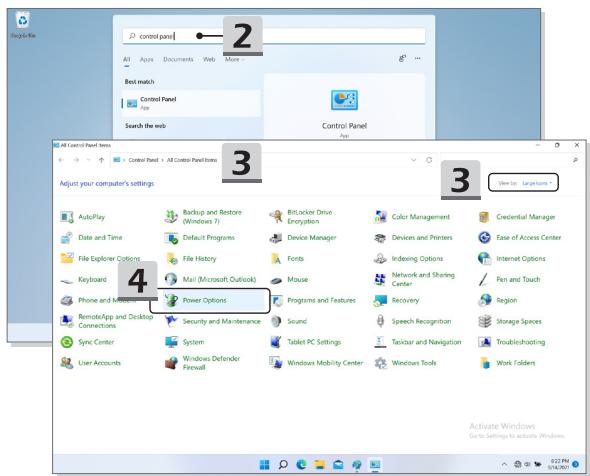
Task: Click the refresh button in address bar
Action: point(429,160)
